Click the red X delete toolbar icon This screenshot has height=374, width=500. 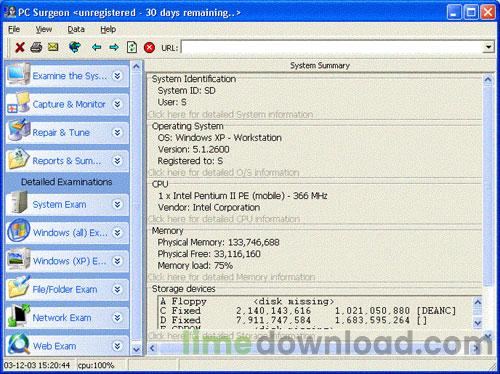click(20, 47)
